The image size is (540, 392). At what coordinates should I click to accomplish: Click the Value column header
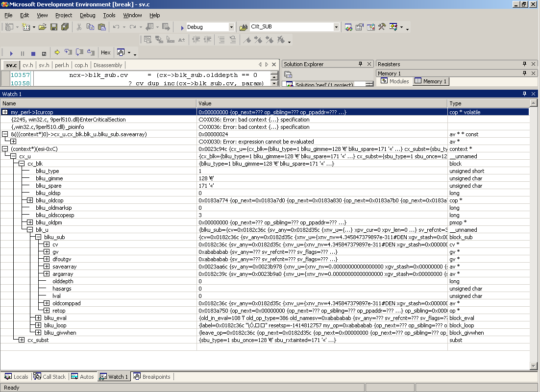tap(322, 103)
